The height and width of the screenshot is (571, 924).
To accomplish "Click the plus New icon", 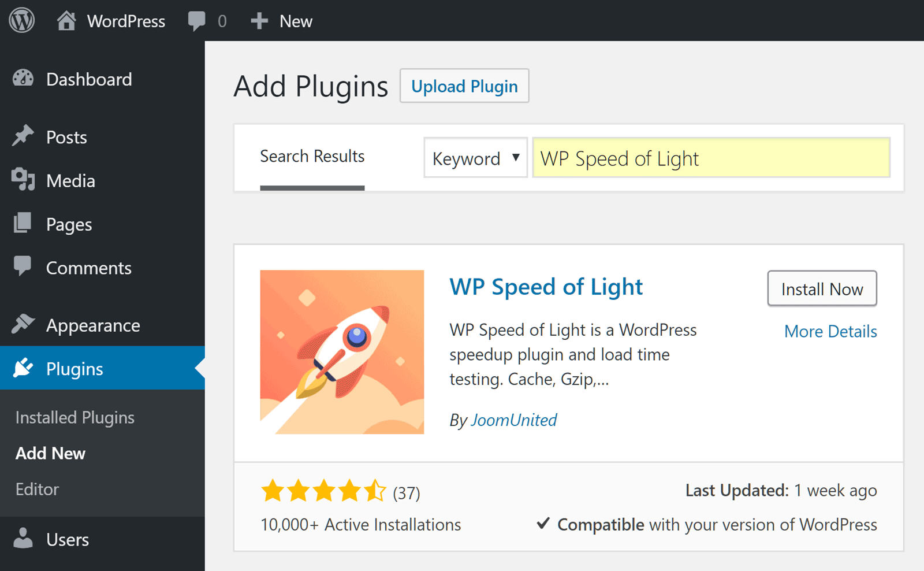I will click(x=259, y=21).
